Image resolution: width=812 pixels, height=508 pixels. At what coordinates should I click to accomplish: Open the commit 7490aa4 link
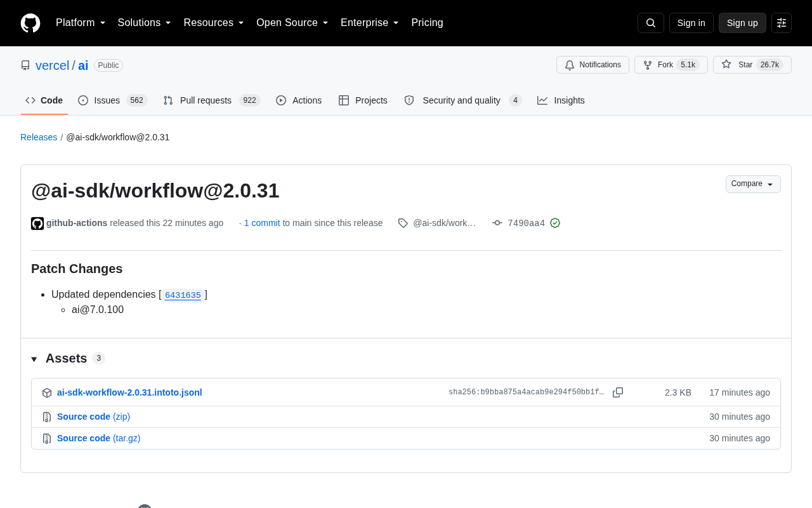click(526, 223)
